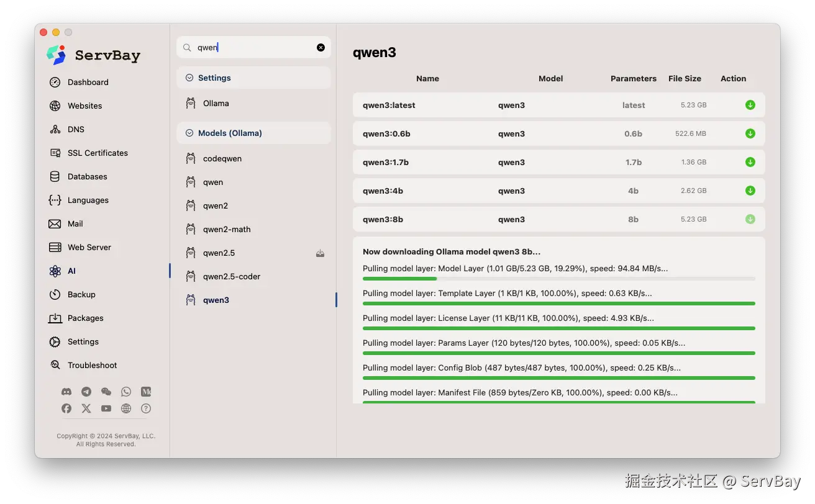Open the WhatsApp icon link

tap(126, 392)
